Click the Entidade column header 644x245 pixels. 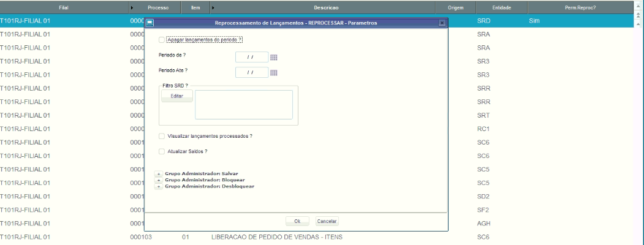click(x=502, y=8)
